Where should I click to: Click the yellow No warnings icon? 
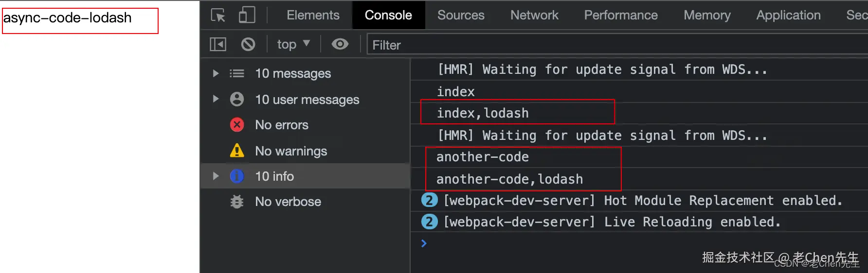pyautogui.click(x=237, y=151)
